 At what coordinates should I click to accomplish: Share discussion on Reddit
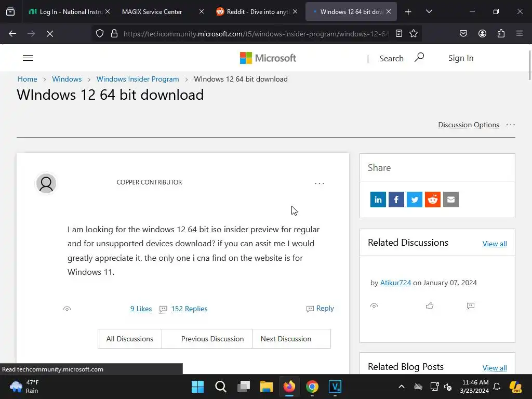[x=433, y=199]
